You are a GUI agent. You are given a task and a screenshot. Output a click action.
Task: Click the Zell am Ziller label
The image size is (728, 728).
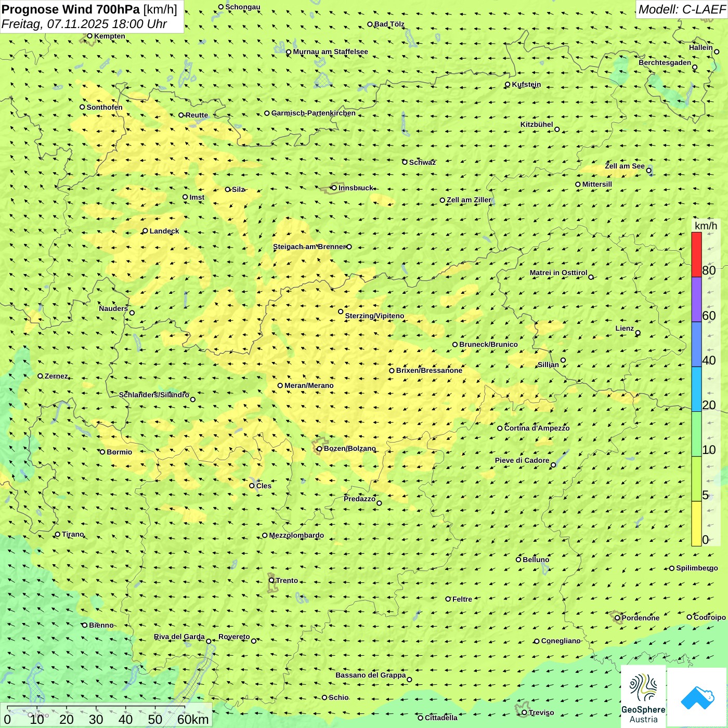[x=469, y=200]
